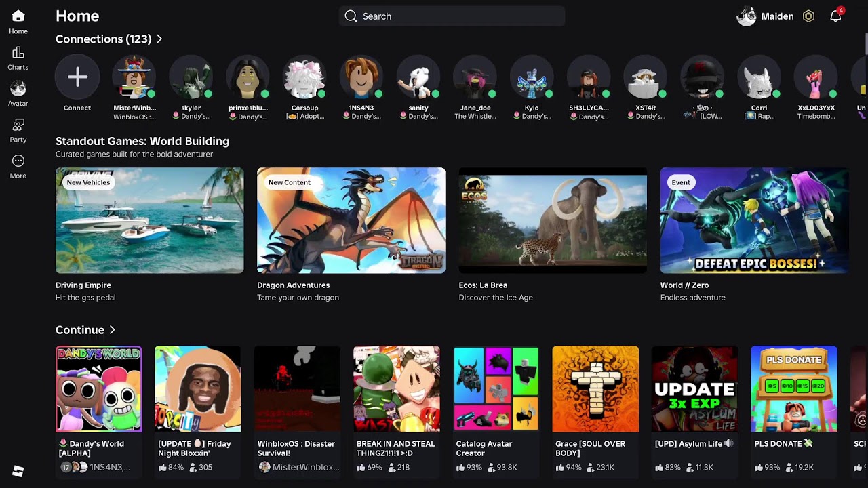Screen dimensions: 868x488
Task: Open BREAK IN AND STEAL THINGZ thumbnail
Action: click(397, 389)
